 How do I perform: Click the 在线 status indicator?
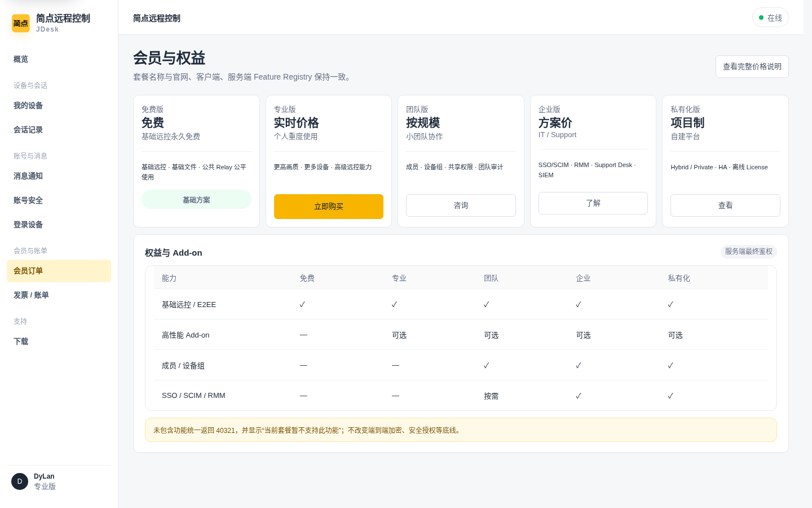(770, 17)
